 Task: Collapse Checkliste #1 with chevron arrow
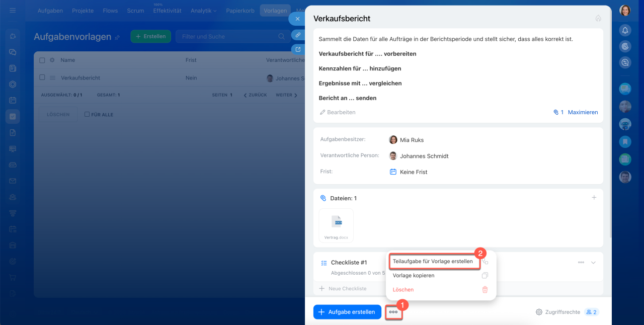pos(593,263)
